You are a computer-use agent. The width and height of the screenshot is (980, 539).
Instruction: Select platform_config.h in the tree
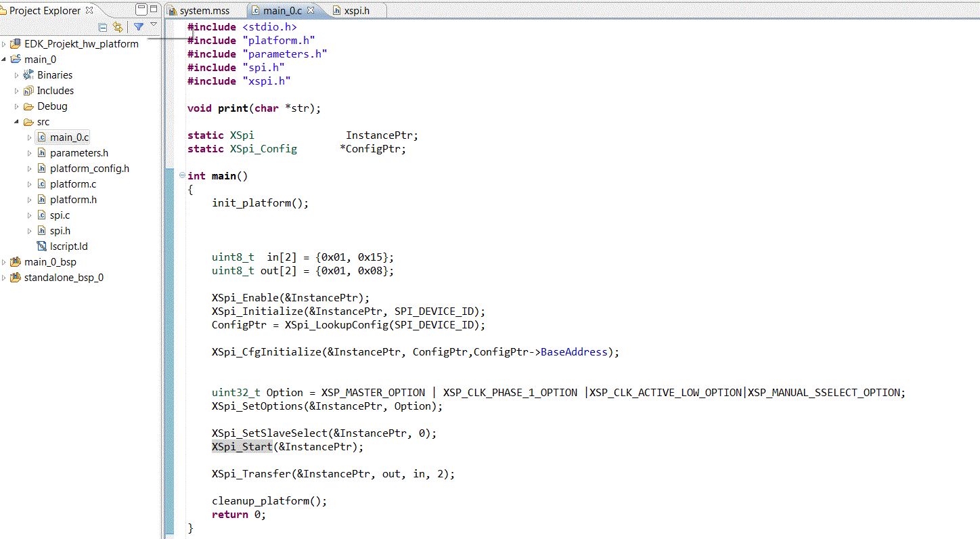pyautogui.click(x=89, y=169)
